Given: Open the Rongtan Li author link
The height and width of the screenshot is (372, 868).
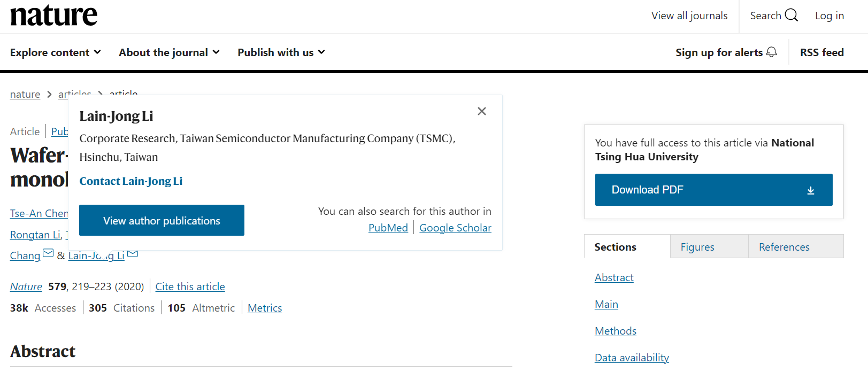Looking at the screenshot, I should 35,235.
